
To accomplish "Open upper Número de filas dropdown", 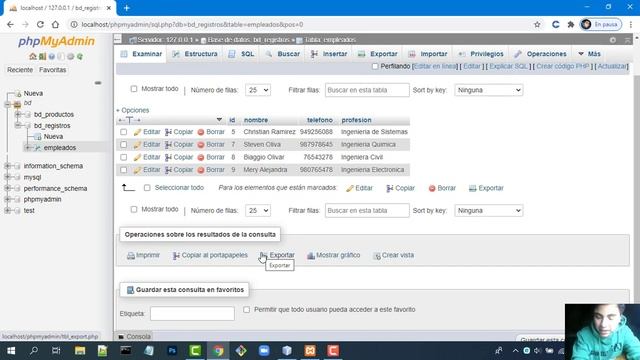I will [x=258, y=90].
